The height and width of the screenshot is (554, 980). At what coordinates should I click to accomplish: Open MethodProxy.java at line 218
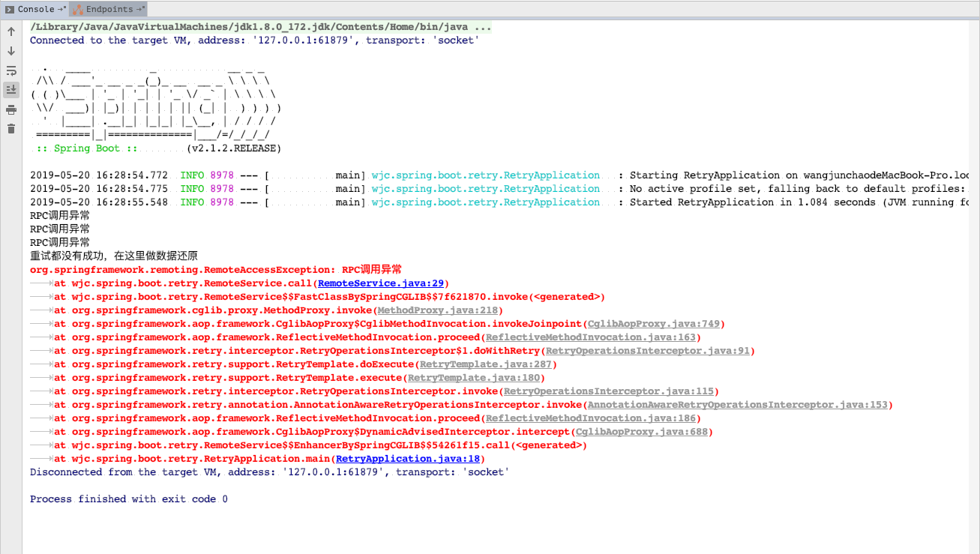[x=437, y=310]
